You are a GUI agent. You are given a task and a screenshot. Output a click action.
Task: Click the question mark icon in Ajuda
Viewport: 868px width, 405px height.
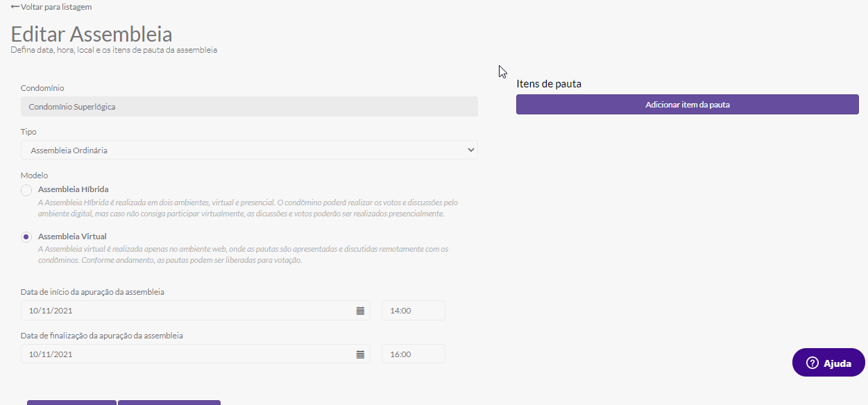pos(812,363)
